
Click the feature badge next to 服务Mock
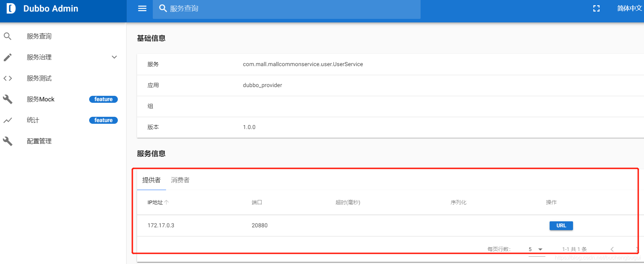pos(103,99)
